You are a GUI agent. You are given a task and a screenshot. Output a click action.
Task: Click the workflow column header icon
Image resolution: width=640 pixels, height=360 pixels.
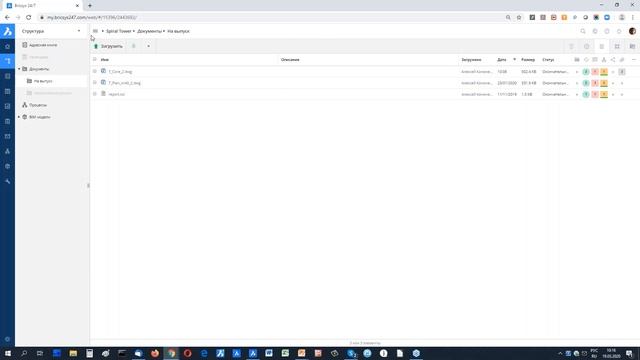click(604, 60)
